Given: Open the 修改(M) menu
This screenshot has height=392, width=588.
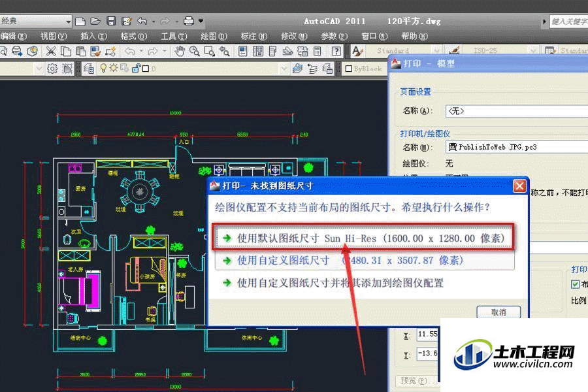Looking at the screenshot, I should click(294, 37).
